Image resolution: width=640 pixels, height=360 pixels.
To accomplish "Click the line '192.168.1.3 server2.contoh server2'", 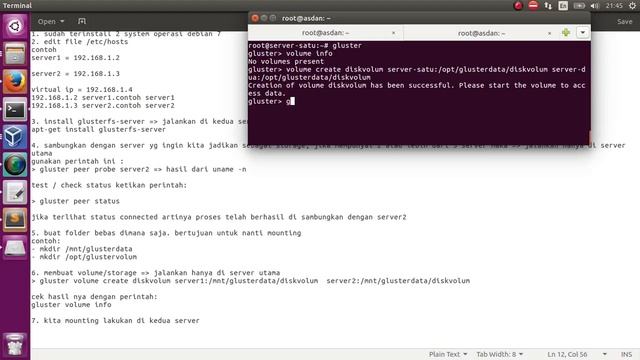I will [x=103, y=105].
